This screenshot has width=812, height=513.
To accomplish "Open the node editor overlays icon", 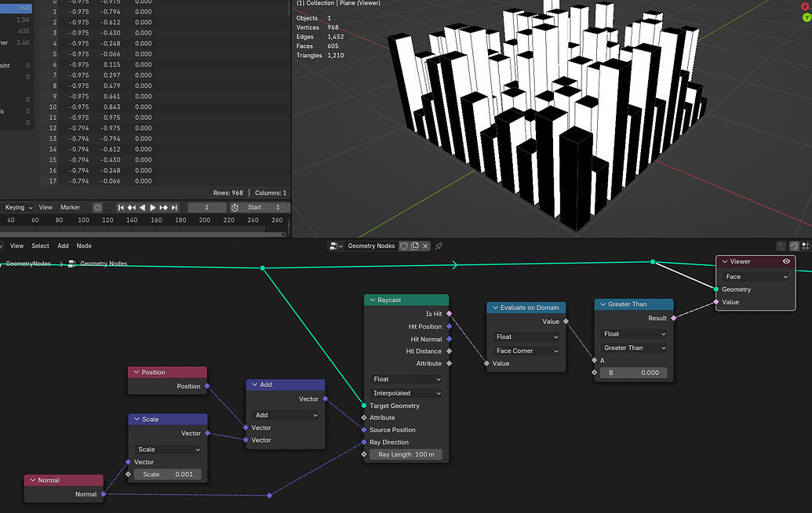I will (x=806, y=246).
